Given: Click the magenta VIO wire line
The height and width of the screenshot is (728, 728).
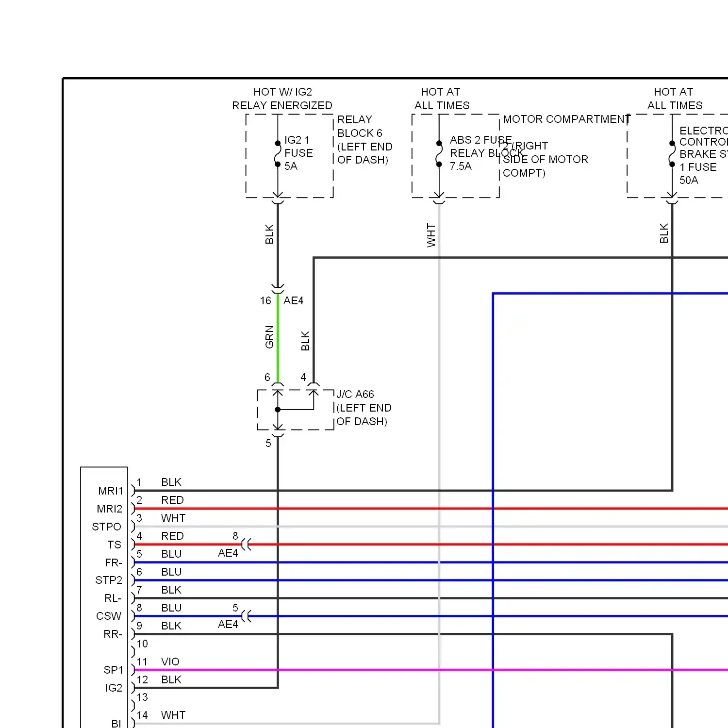Looking at the screenshot, I should point(431,670).
